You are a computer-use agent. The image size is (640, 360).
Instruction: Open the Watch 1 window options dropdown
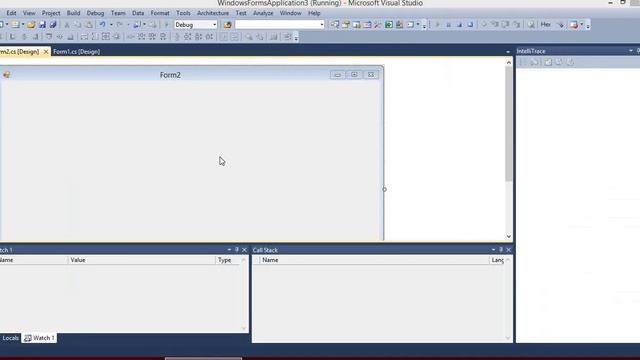(229, 249)
